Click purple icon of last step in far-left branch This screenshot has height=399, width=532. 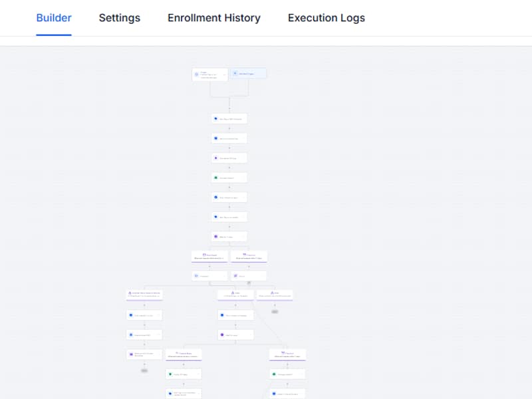pos(131,354)
